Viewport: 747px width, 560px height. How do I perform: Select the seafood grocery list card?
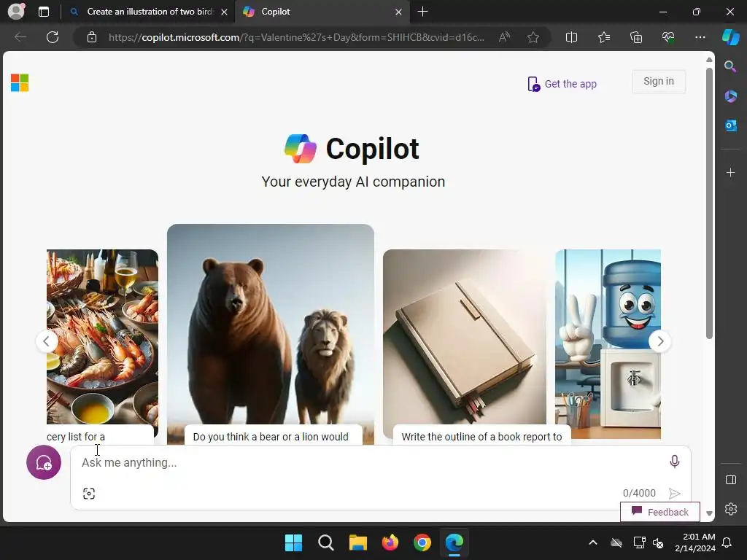[x=102, y=346]
